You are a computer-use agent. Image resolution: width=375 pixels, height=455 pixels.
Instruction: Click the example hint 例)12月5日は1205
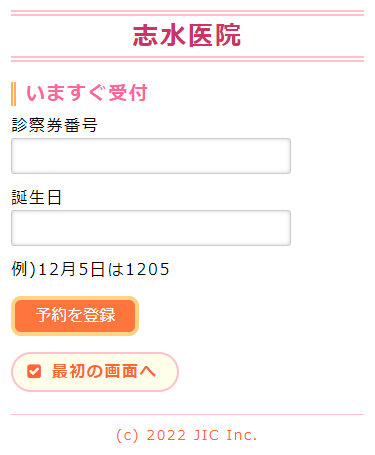pyautogui.click(x=91, y=269)
